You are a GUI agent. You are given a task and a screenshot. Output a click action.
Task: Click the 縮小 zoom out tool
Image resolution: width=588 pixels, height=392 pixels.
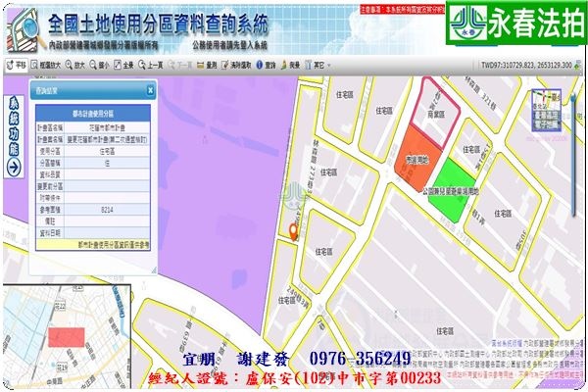[99, 66]
